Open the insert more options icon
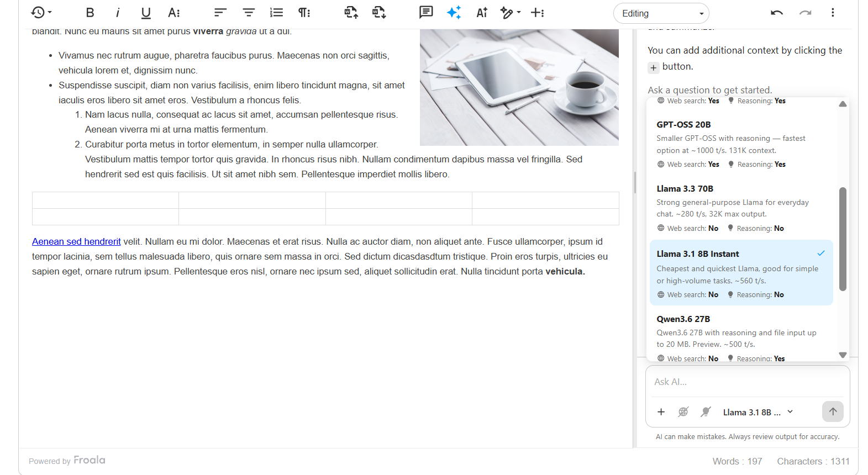Screen dimensions: 868x475 tap(538, 13)
